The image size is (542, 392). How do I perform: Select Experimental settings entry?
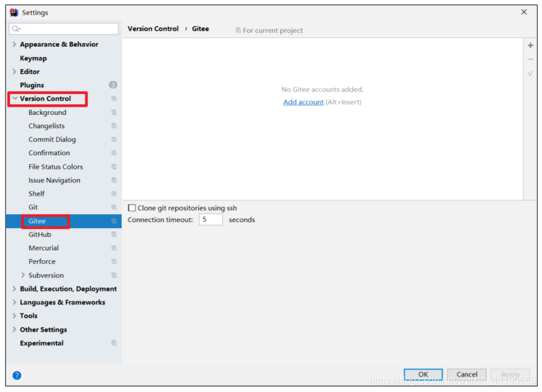[42, 343]
